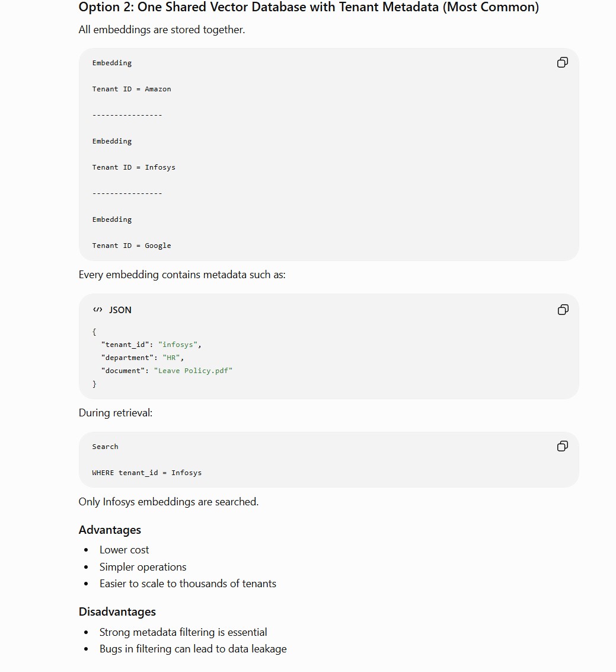Click the 'Simpler operations' bullet item

tap(143, 567)
